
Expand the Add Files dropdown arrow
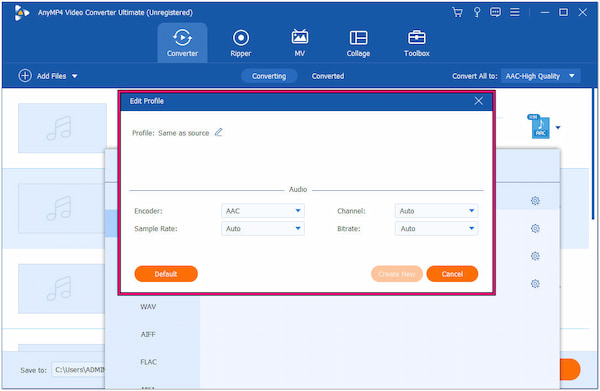[x=75, y=76]
